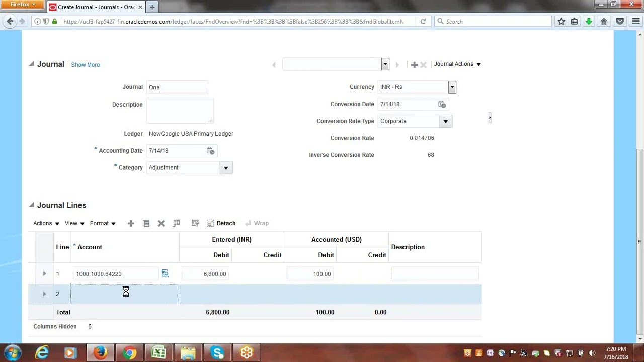Viewport: 644px width, 362px height.
Task: Expand the right side panel splitter arrow
Action: [x=490, y=118]
